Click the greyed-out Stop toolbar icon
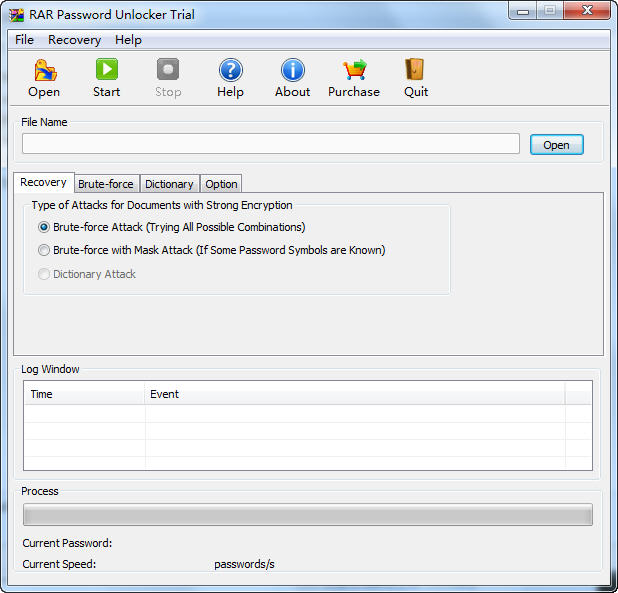Screen dimensions: 618x593 (168, 69)
